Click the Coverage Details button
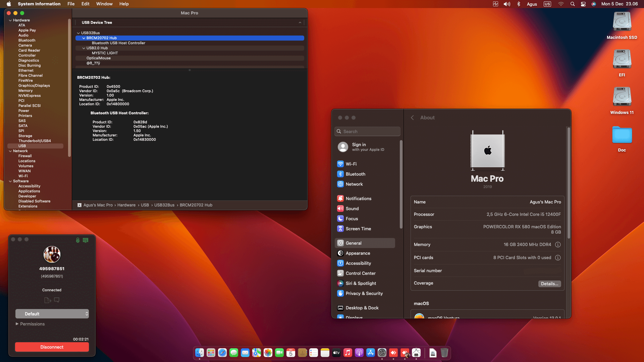Image resolution: width=644 pixels, height=362 pixels. 549,284
